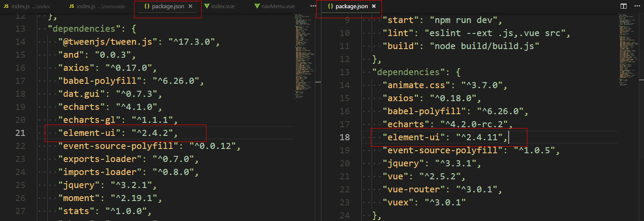Close the right group's package.json tab
The height and width of the screenshot is (221, 644).
pos(373,7)
